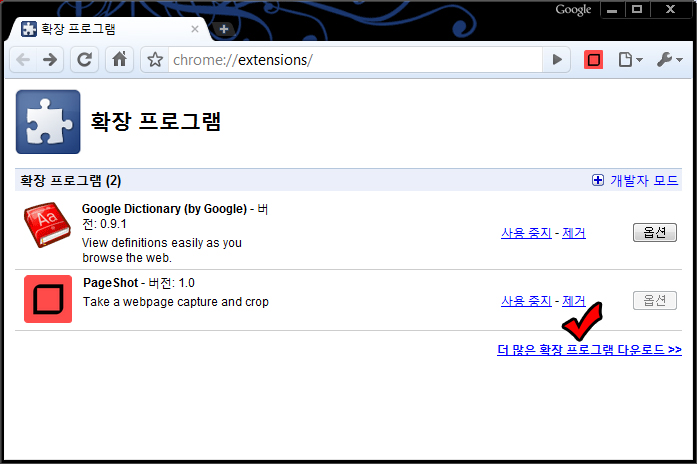Viewport: 697px width, 464px height.
Task: Bookmark page with the star icon
Action: click(x=155, y=60)
